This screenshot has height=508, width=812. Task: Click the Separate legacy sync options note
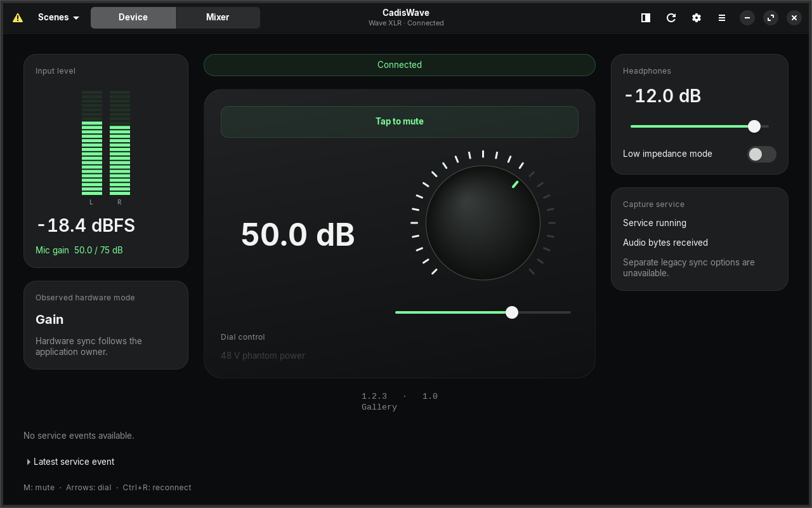[689, 267]
